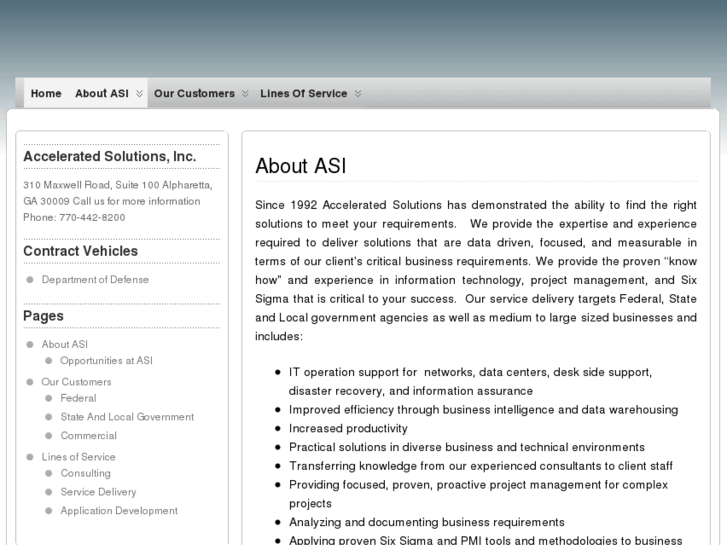Open the Consulting page link
727x545 pixels.
click(85, 473)
